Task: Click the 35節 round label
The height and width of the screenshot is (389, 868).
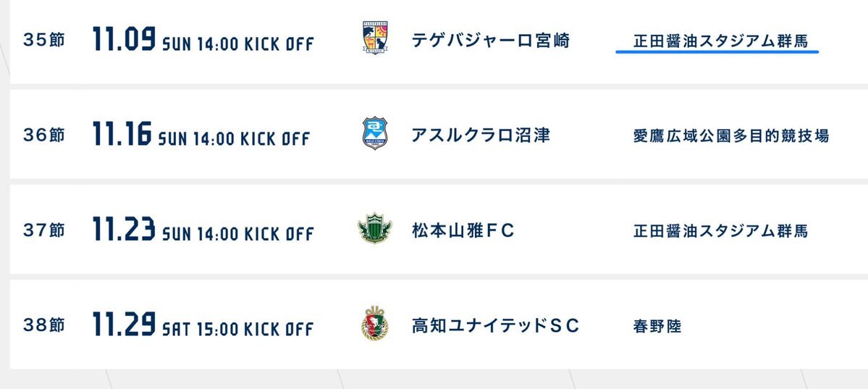Action: tap(43, 41)
